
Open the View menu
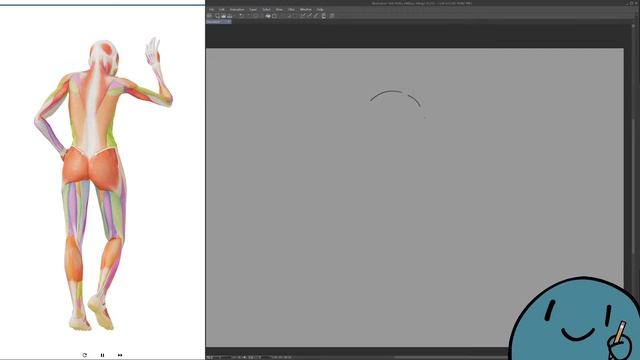click(x=279, y=9)
